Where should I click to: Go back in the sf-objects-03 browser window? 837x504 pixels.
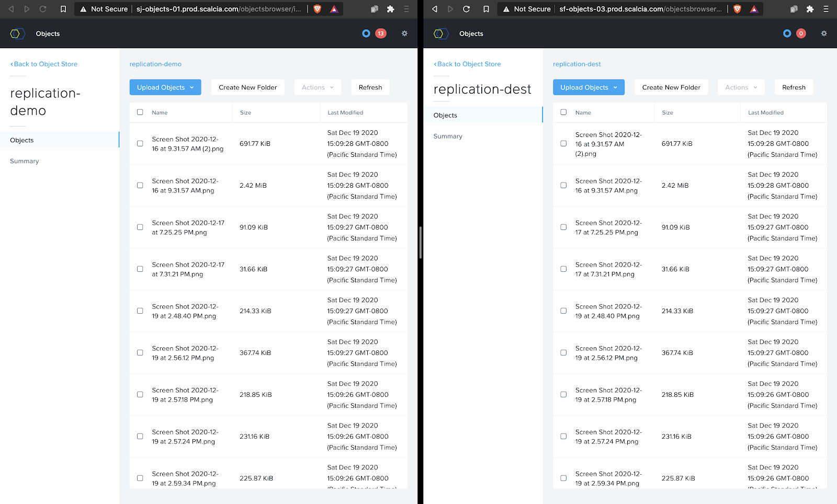pyautogui.click(x=434, y=9)
